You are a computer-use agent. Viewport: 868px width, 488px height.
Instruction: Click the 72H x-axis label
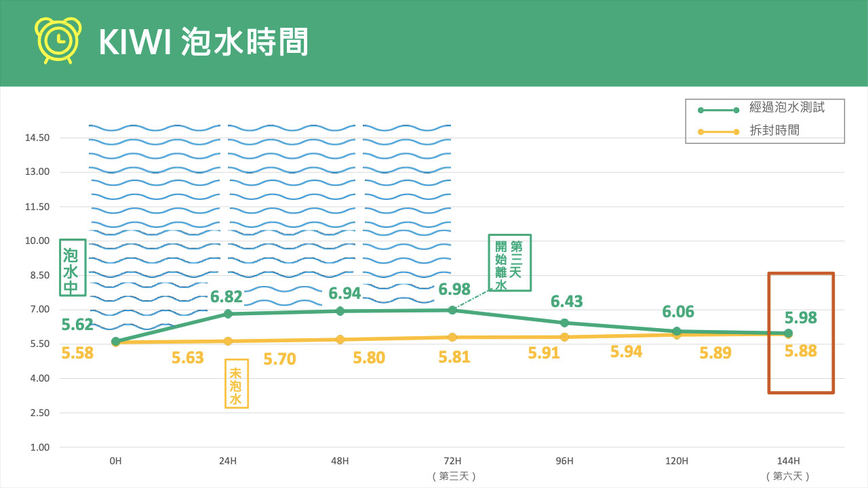452,462
